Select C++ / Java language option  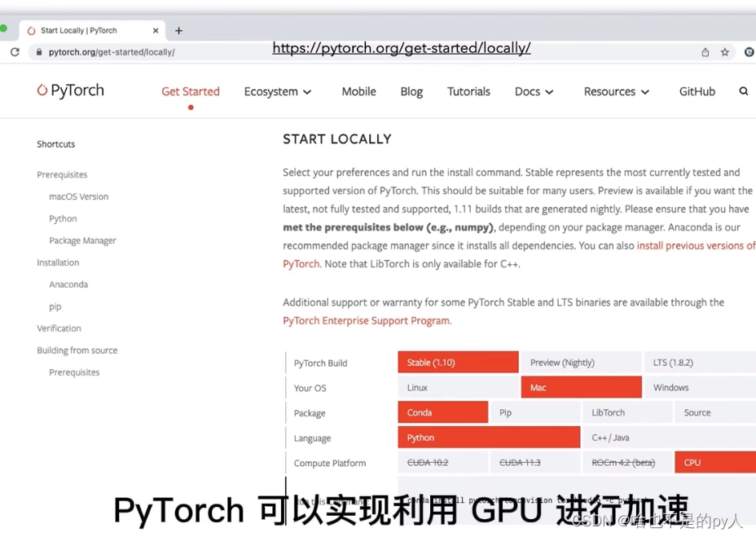click(x=669, y=438)
